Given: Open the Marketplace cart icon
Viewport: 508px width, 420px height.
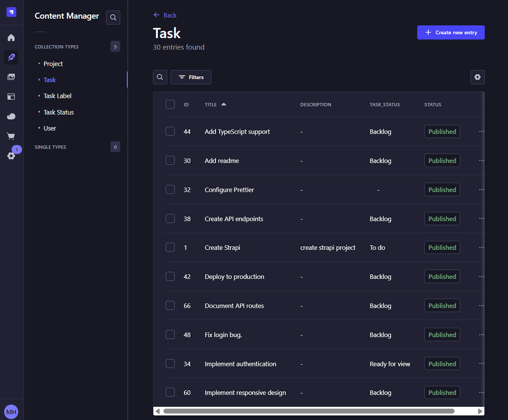Looking at the screenshot, I should tap(11, 136).
